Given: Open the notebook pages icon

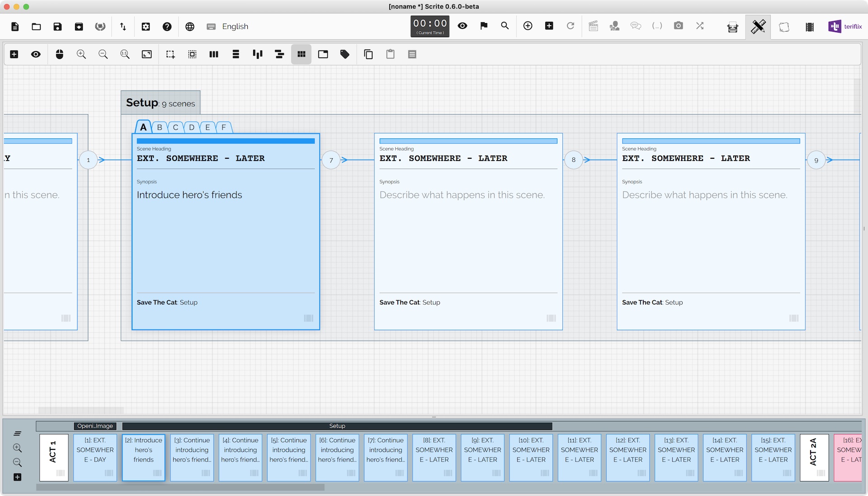Looking at the screenshot, I should click(784, 27).
